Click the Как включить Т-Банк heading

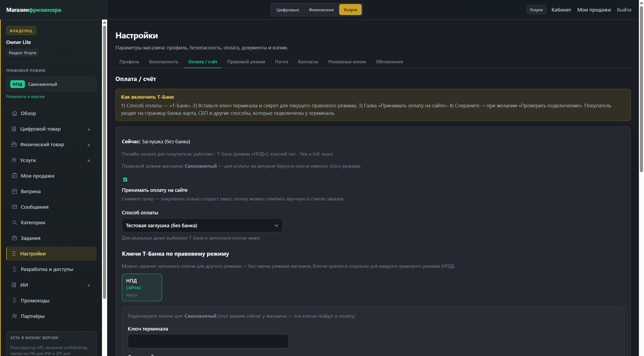click(x=147, y=97)
